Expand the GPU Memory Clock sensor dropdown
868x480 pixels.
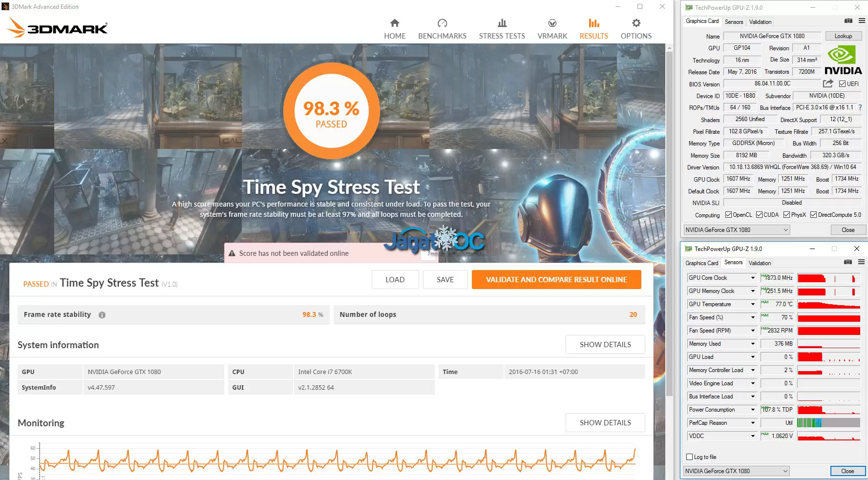pos(753,291)
